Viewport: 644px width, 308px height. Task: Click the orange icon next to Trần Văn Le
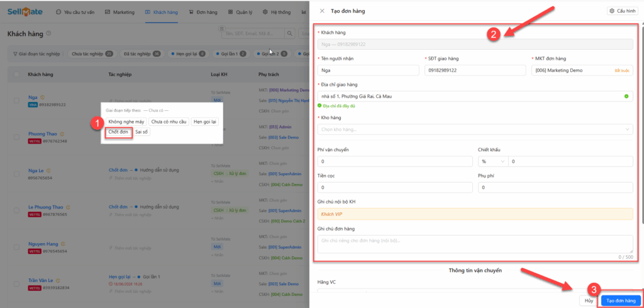tap(59, 280)
